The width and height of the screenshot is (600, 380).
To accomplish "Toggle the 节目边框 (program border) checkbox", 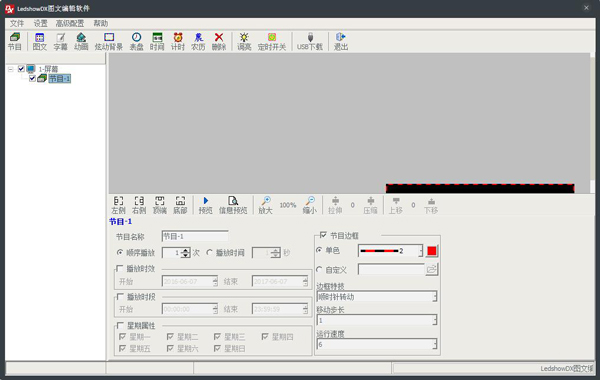I will [323, 235].
